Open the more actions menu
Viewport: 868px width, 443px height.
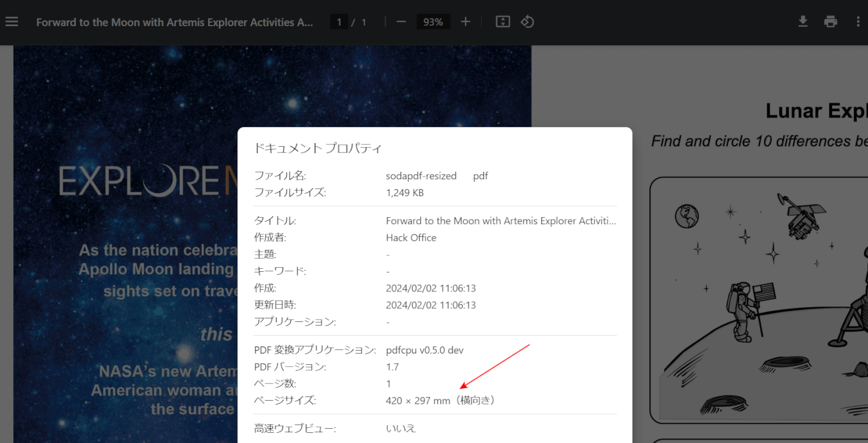(x=858, y=22)
